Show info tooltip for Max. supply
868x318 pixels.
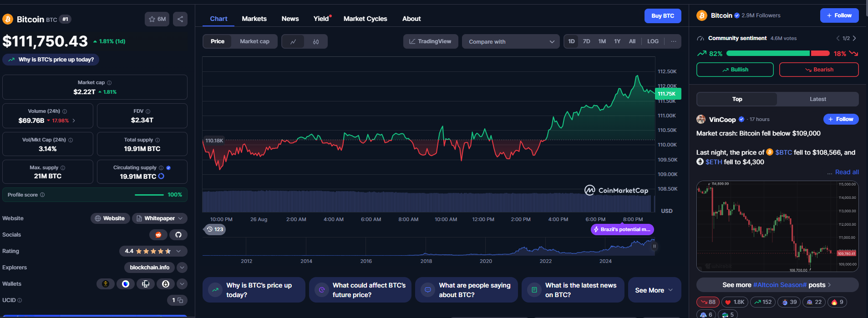point(63,168)
